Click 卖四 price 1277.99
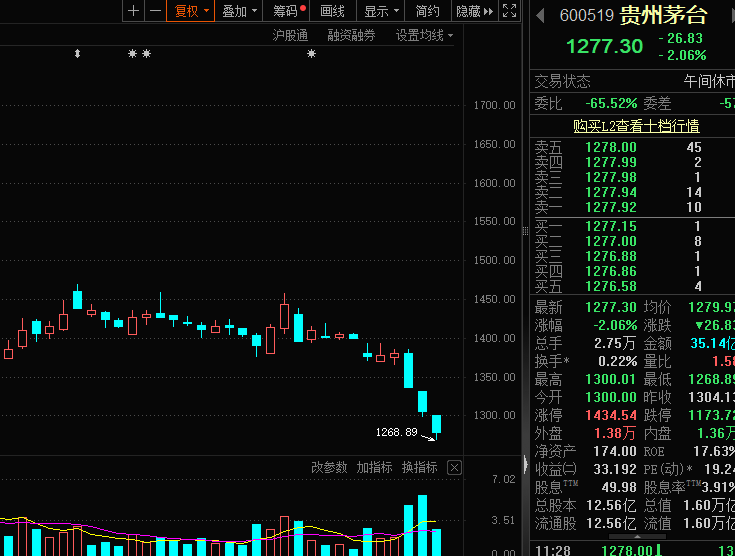The height and width of the screenshot is (556, 735). pos(611,162)
